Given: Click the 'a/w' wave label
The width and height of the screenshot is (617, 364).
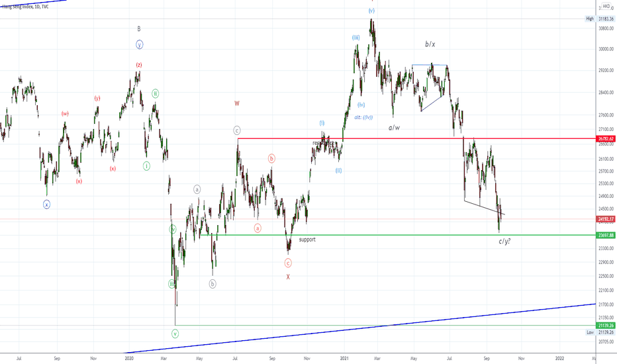Looking at the screenshot, I should (395, 128).
